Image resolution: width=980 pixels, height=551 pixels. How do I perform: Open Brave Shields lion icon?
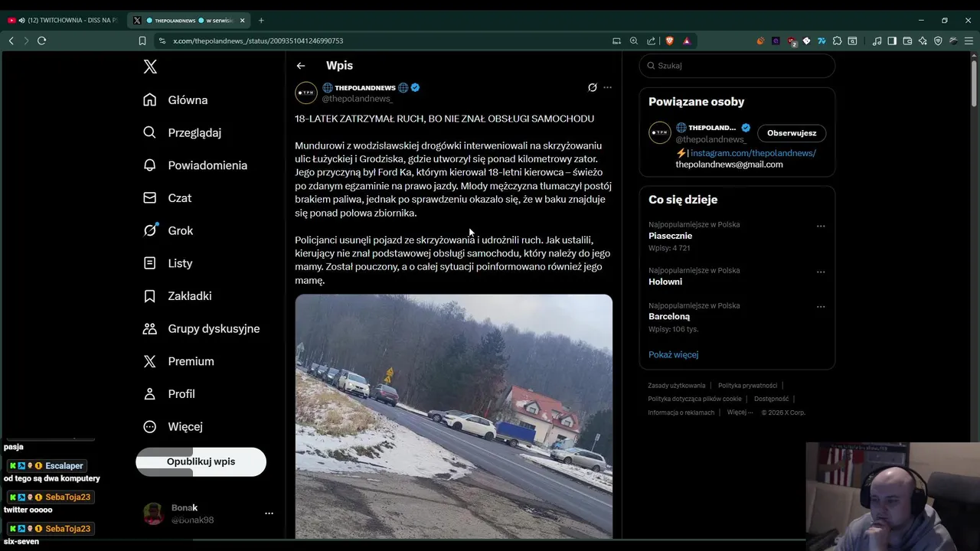[669, 41]
